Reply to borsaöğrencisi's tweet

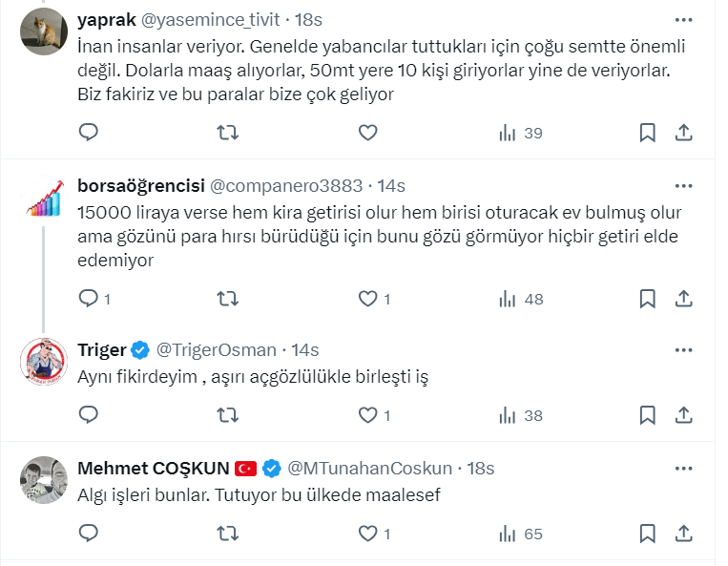coord(89,299)
